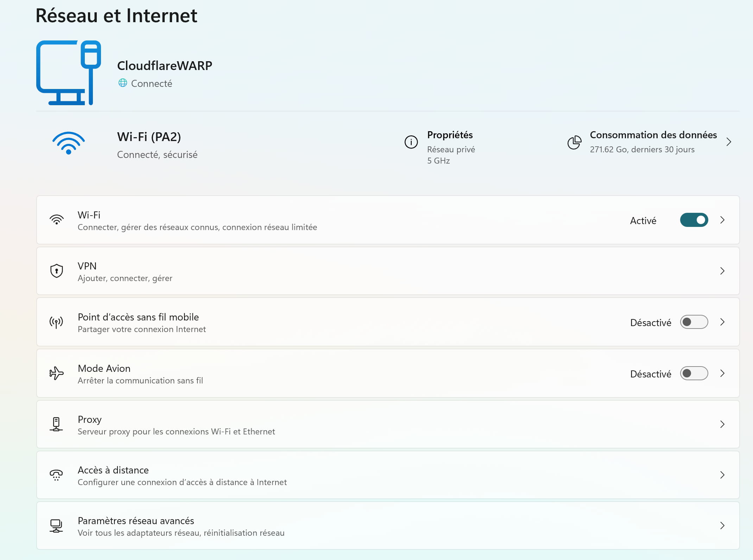
Task: Open Proxy page using its chevron
Action: coord(722,424)
